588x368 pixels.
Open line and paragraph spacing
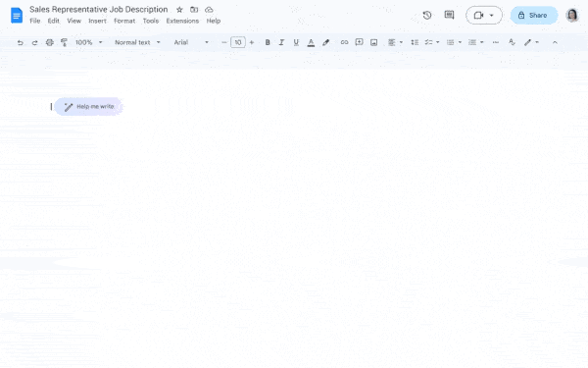415,42
